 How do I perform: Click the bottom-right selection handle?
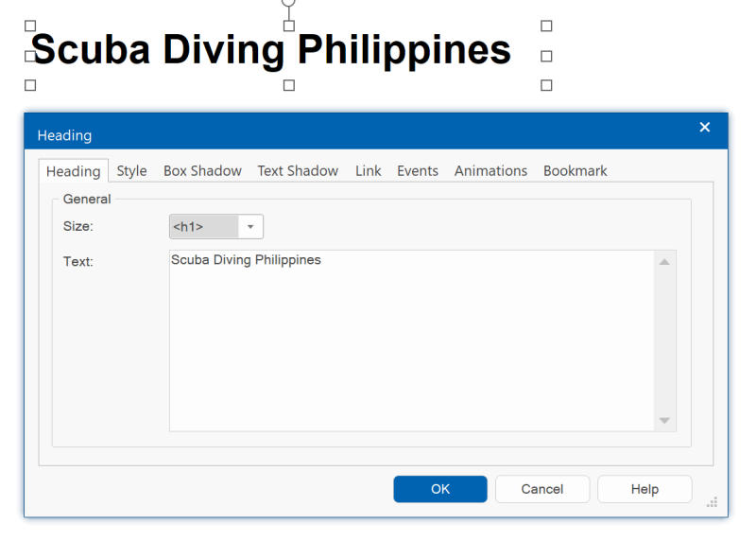coord(546,85)
